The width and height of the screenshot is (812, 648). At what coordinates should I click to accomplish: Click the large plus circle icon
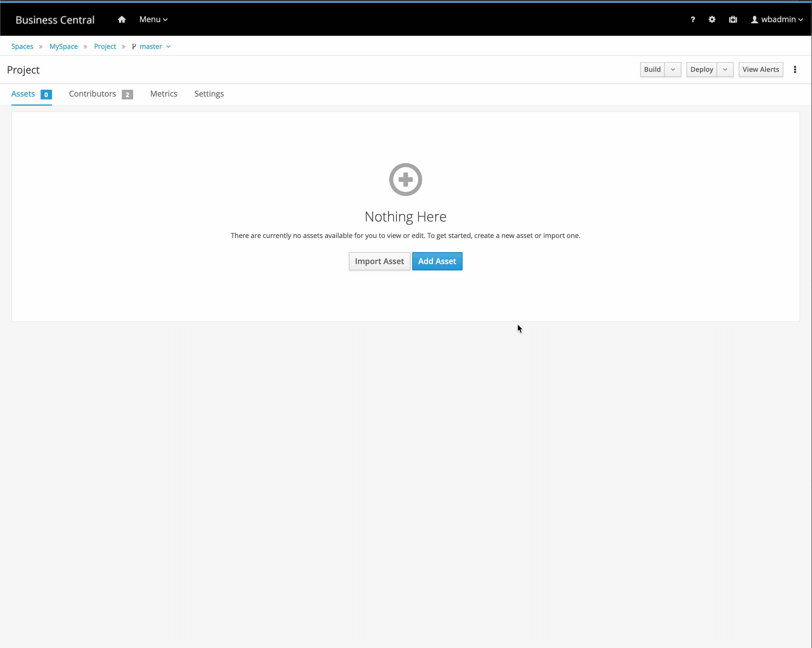point(405,180)
